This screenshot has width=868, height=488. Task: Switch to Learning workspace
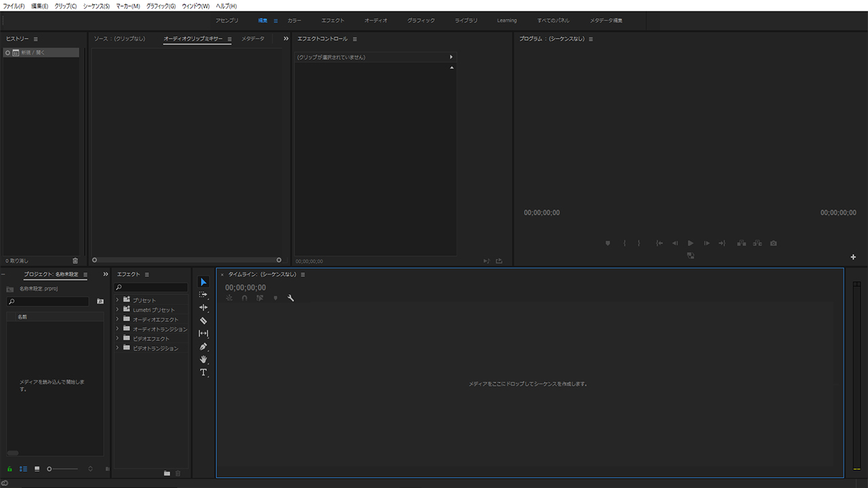point(507,20)
